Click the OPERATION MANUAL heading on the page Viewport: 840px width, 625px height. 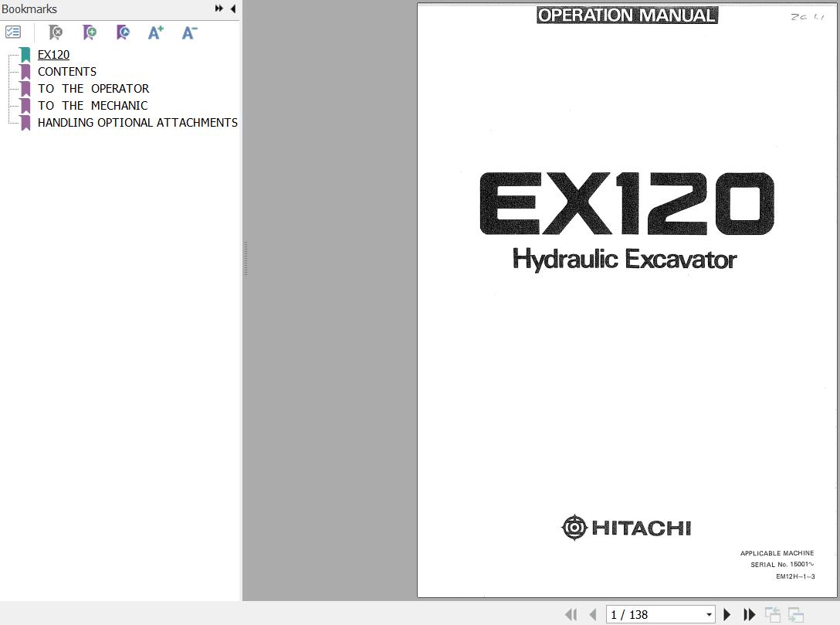(x=627, y=15)
